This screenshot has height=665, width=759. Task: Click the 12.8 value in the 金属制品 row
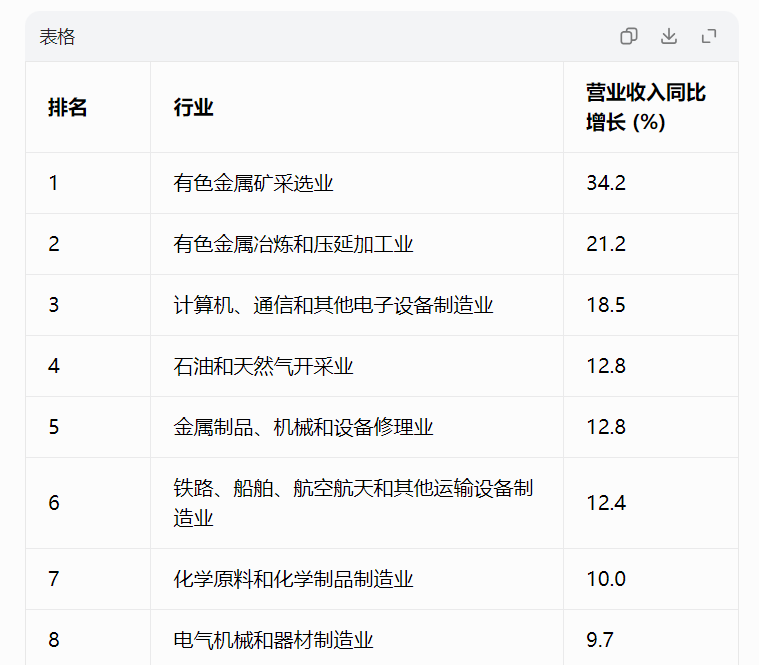pyautogui.click(x=606, y=427)
